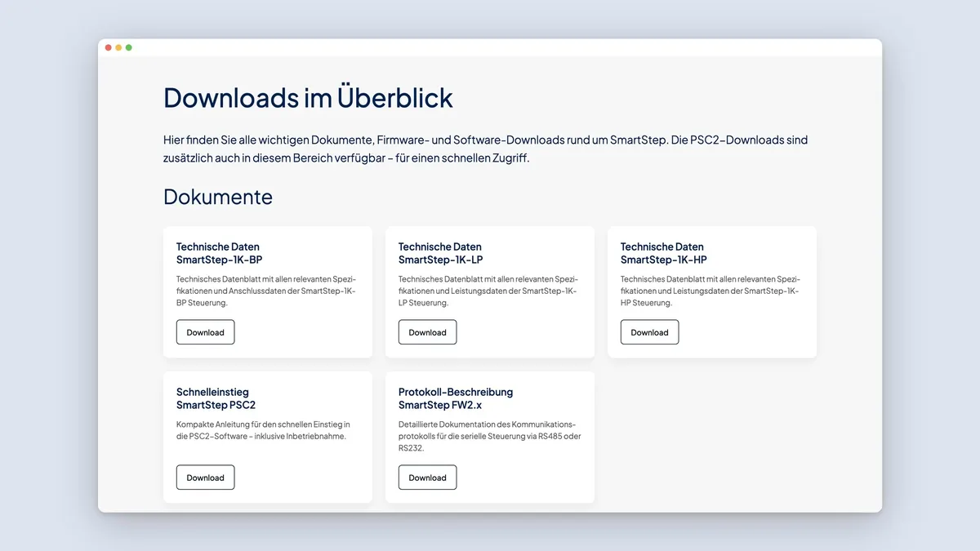Click the 'Detaillierte Dokumentation' protocol description text
Screen dimensions: 980x551
coord(490,436)
